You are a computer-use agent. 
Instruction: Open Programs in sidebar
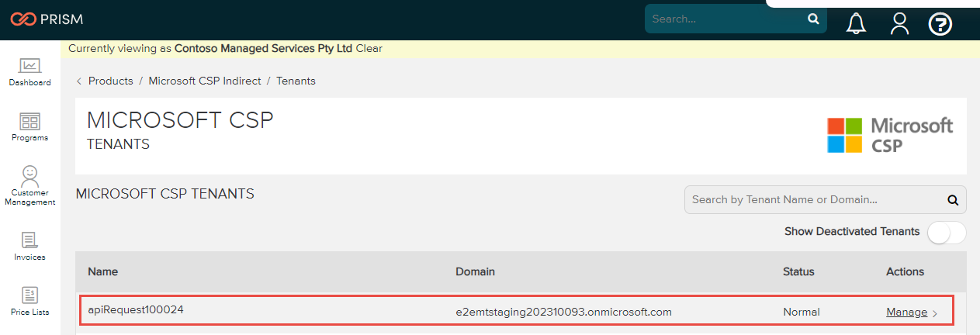pos(30,127)
